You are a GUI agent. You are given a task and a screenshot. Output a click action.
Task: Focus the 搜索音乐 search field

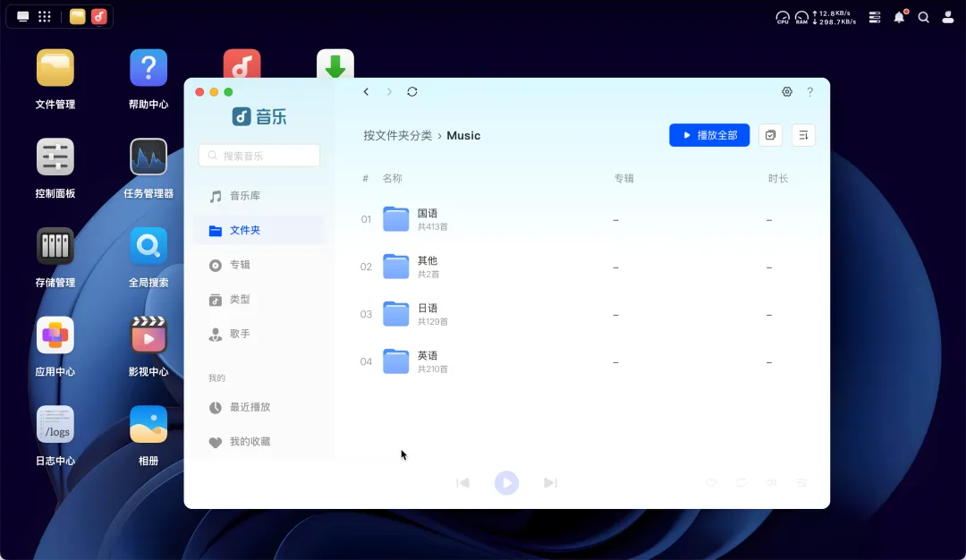(259, 156)
